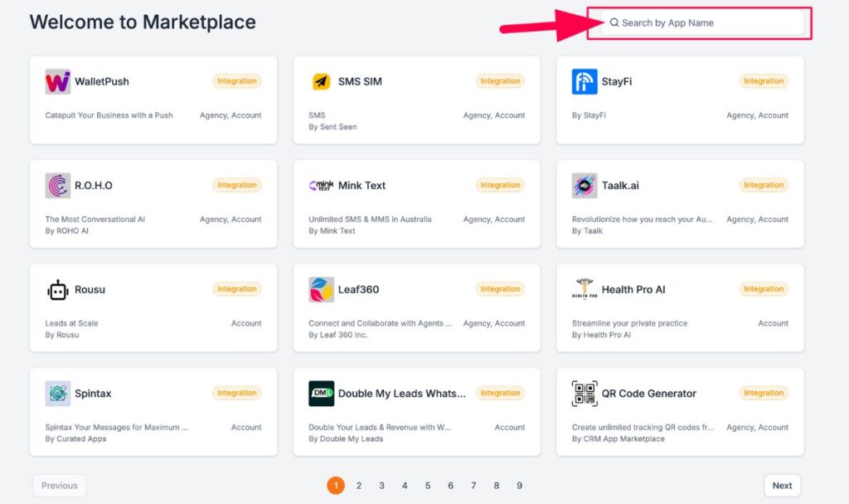Open the Taalk.ai app title
This screenshot has width=849, height=504.
click(x=620, y=186)
